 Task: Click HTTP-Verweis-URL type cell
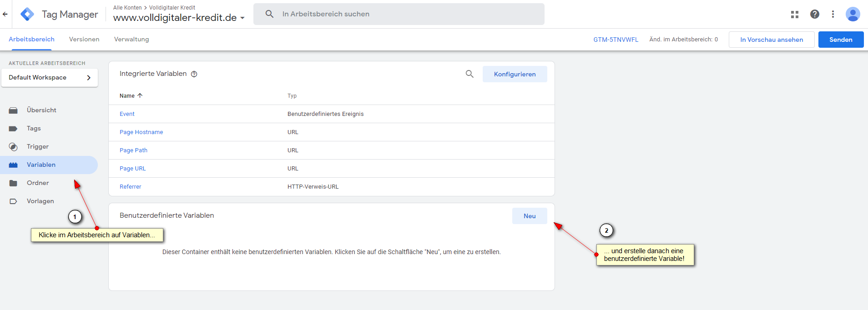click(313, 187)
